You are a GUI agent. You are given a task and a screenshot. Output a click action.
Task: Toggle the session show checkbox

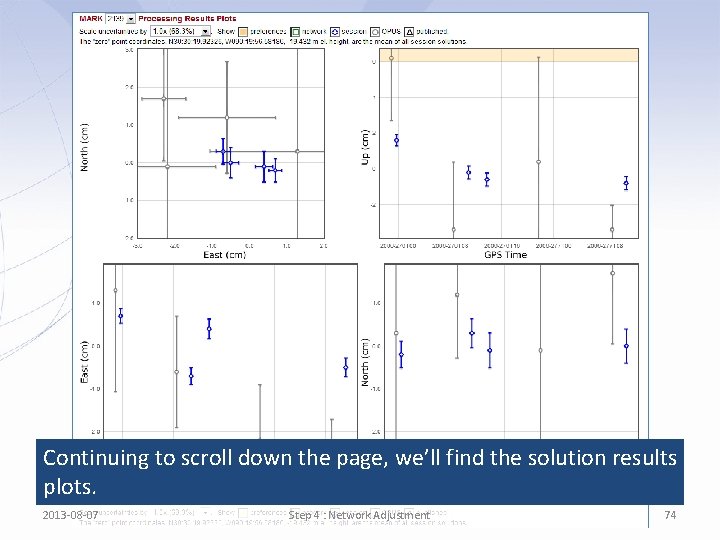(x=335, y=32)
